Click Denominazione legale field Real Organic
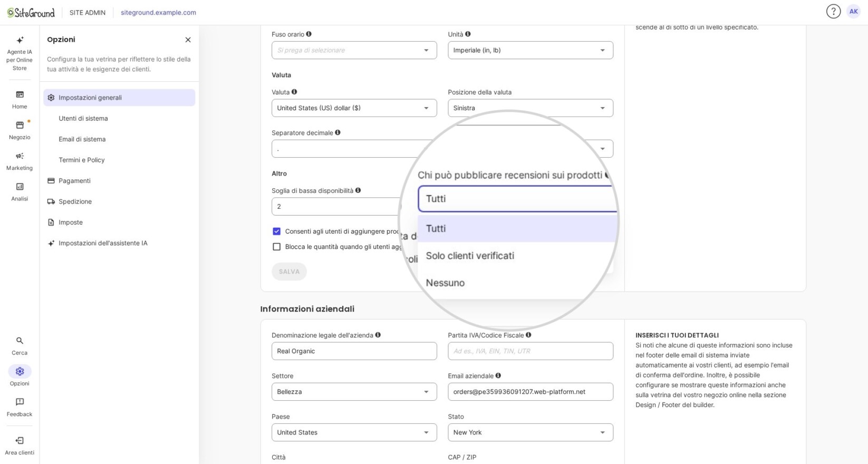 click(x=354, y=351)
